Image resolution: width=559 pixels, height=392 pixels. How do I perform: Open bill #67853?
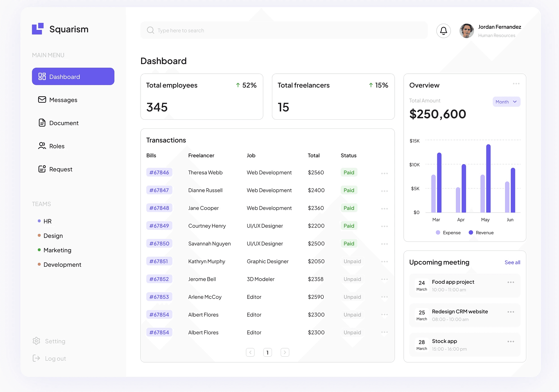tap(159, 297)
